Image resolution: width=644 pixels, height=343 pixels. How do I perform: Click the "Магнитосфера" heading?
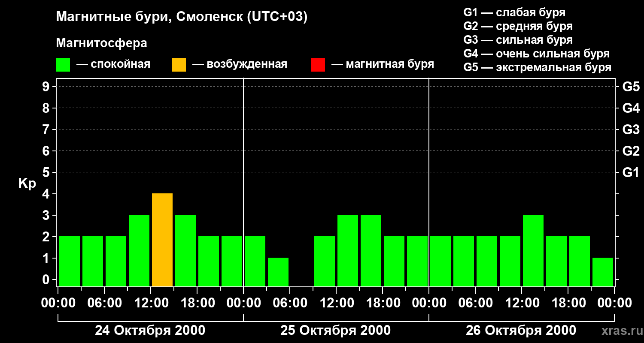[101, 43]
